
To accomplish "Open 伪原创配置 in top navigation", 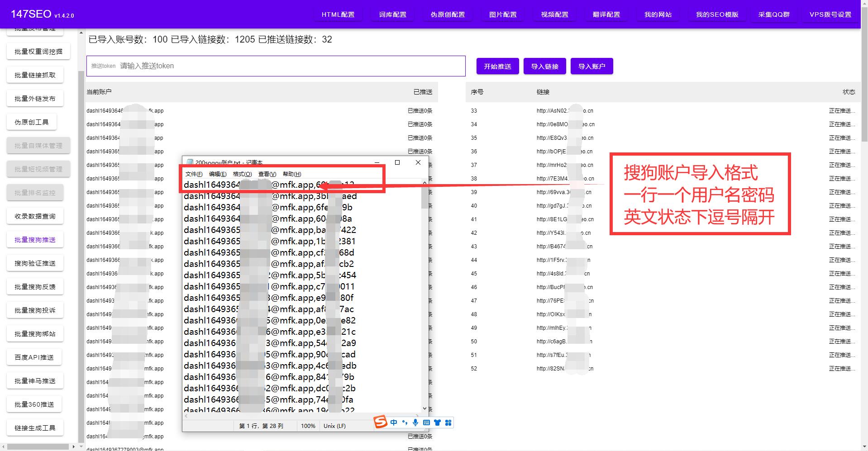I will tap(448, 14).
